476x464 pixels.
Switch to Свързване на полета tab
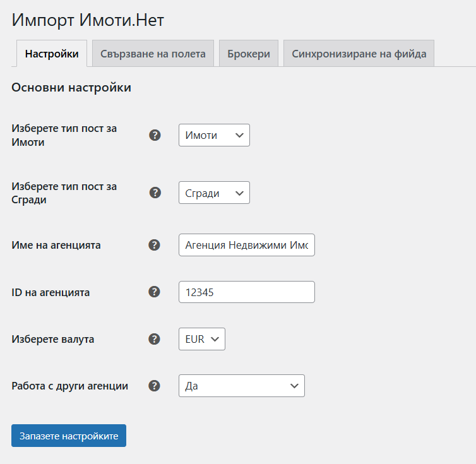153,54
